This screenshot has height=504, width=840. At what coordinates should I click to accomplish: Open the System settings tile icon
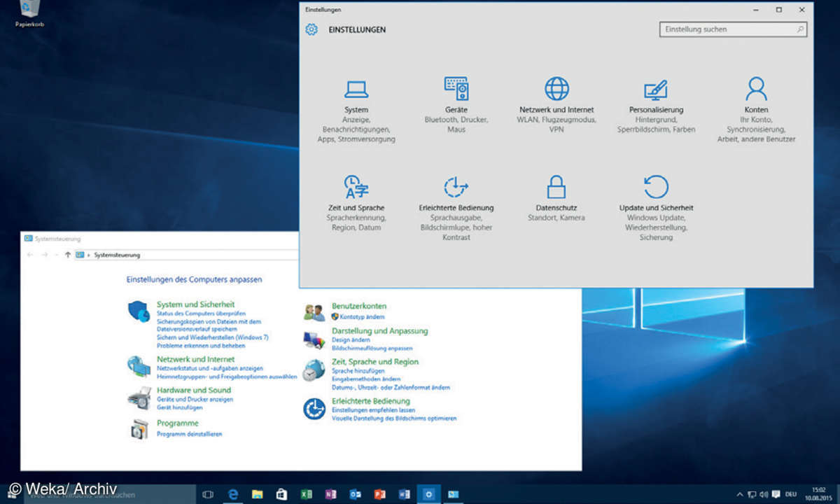click(x=356, y=89)
